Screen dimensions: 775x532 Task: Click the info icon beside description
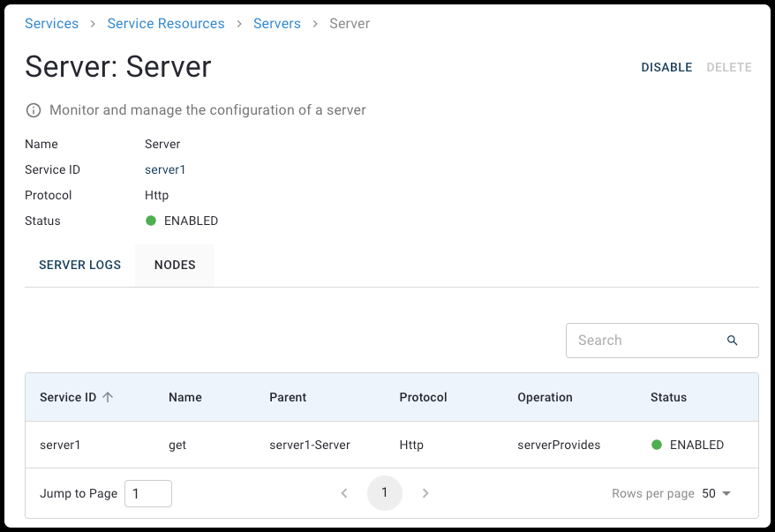(34, 110)
